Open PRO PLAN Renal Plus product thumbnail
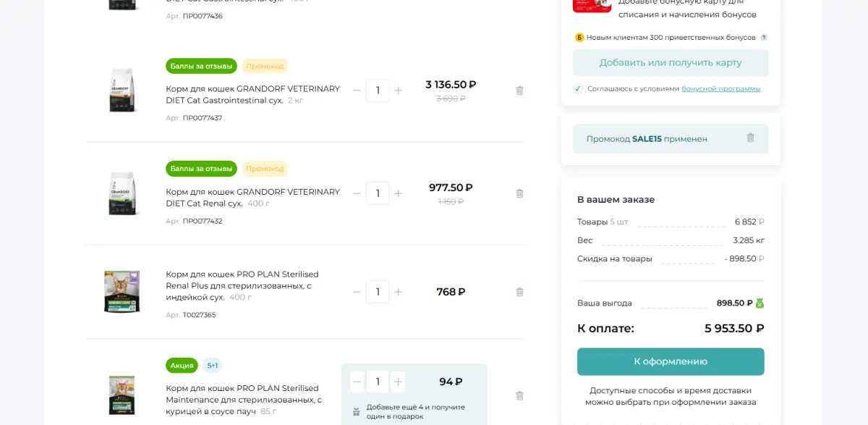 coord(122,292)
